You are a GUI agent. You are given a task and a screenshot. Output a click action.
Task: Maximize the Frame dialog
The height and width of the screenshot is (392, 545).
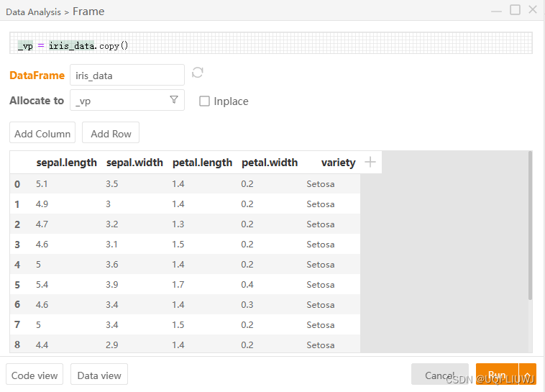515,10
